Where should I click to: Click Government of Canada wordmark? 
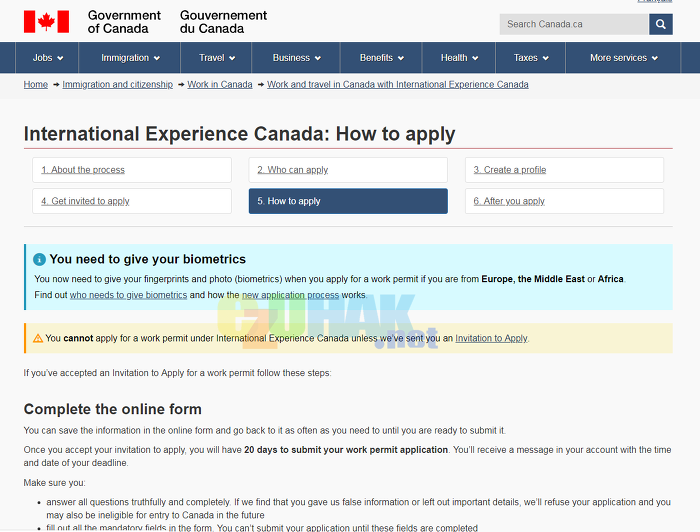[x=124, y=22]
